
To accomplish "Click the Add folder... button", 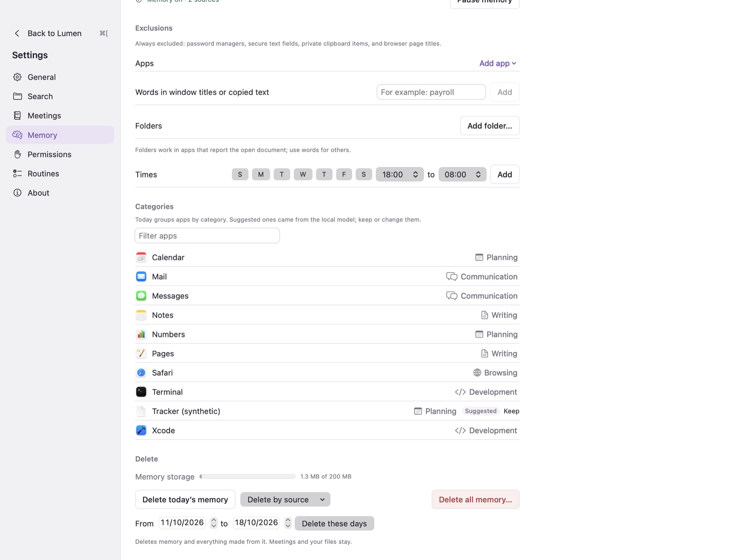I will [x=490, y=126].
